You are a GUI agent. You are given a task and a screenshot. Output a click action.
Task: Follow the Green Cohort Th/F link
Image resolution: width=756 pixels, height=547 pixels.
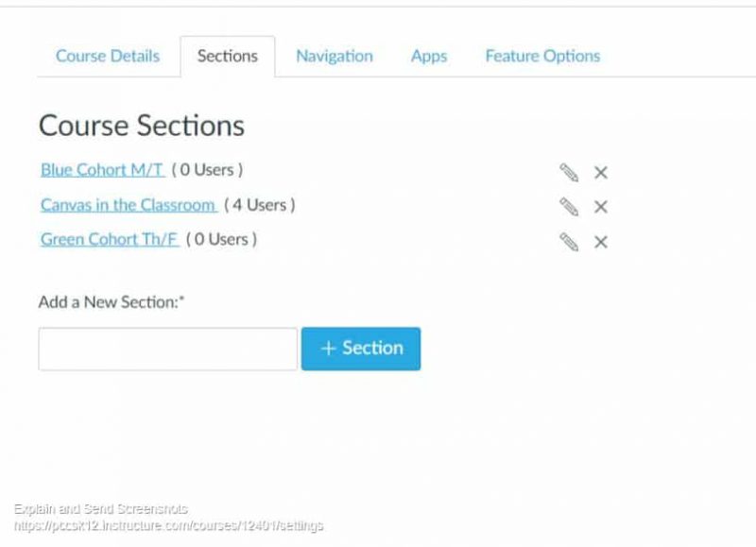click(109, 239)
